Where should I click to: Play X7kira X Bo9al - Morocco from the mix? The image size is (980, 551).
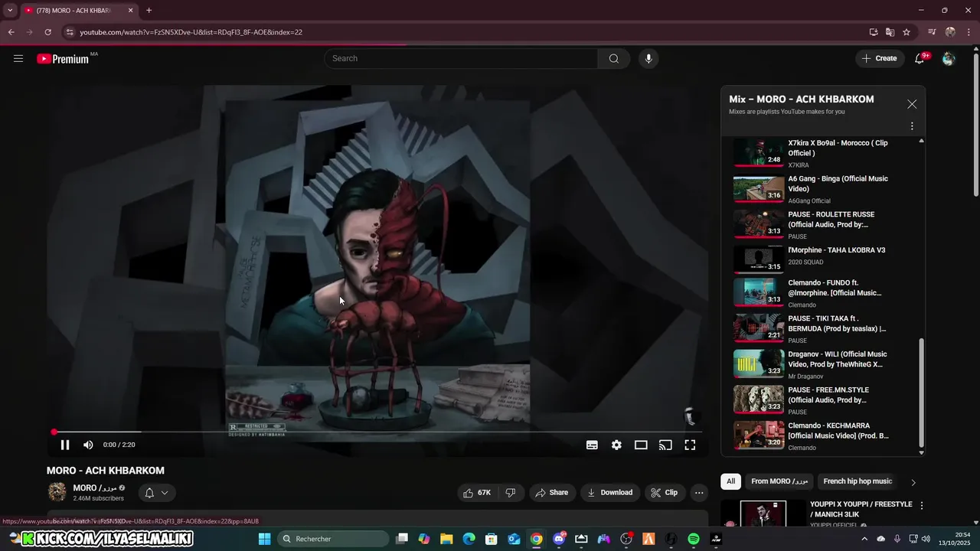(822, 153)
